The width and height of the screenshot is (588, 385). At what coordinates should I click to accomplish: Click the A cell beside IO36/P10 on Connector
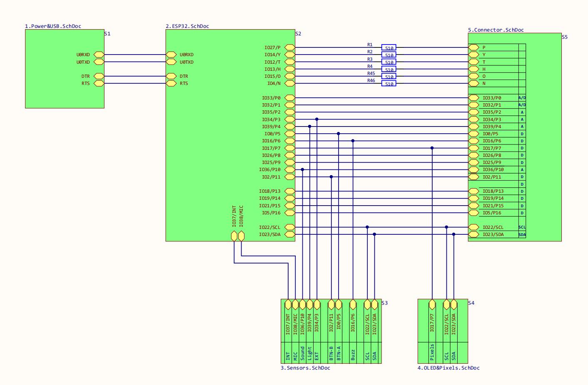(522, 169)
